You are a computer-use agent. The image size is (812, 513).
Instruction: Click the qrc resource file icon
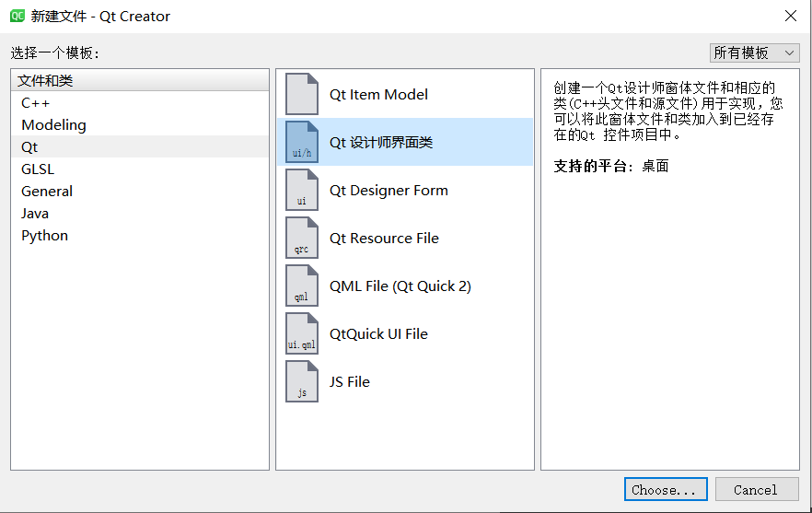302,238
